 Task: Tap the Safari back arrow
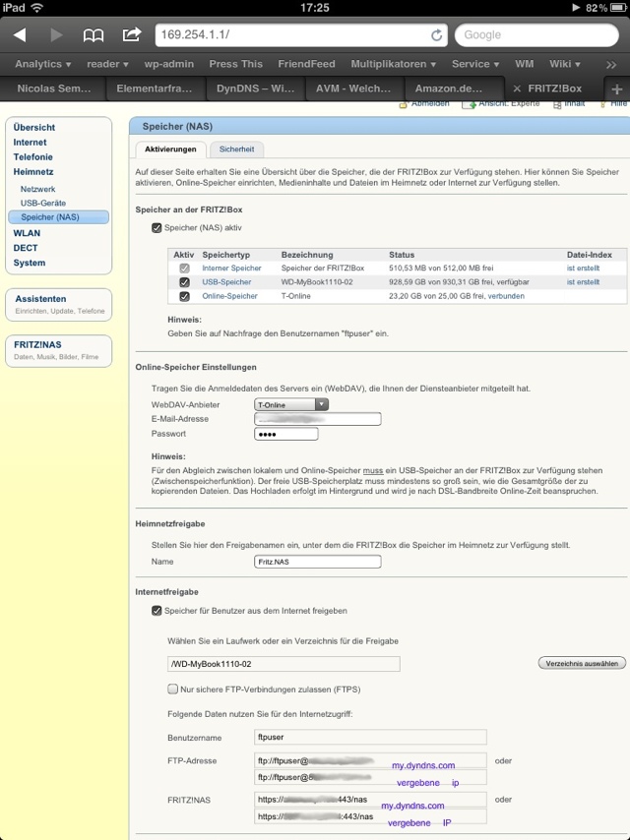(x=20, y=35)
